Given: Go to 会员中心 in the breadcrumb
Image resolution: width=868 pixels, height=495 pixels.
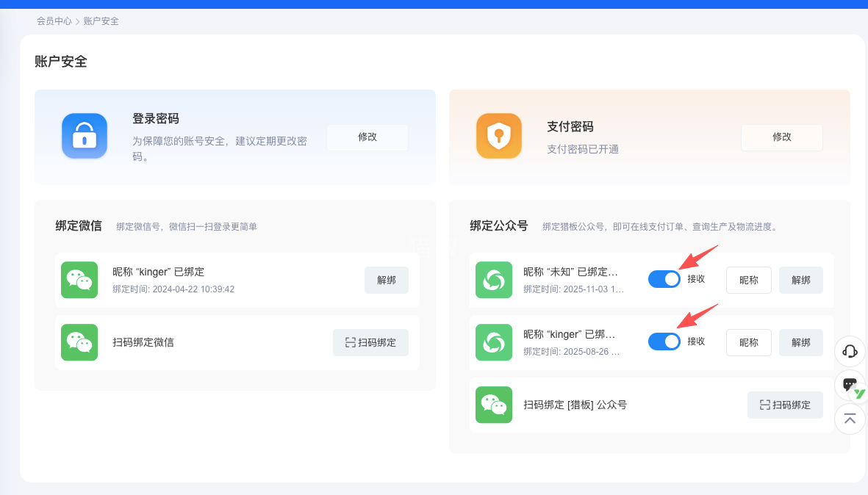Looking at the screenshot, I should tap(54, 21).
